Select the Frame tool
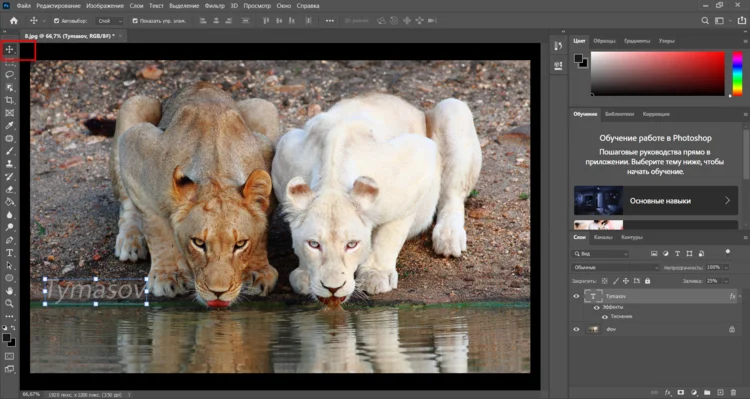Viewport: 750px width, 399px height. pyautogui.click(x=9, y=113)
